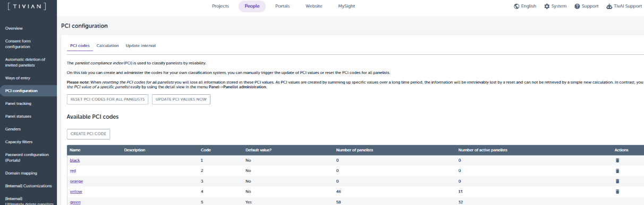Switch to the PCI codes tab
644x205 pixels.
point(80,46)
